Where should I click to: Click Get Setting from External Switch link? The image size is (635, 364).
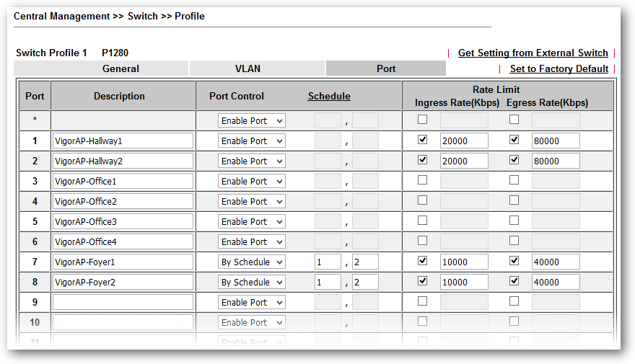tap(533, 53)
